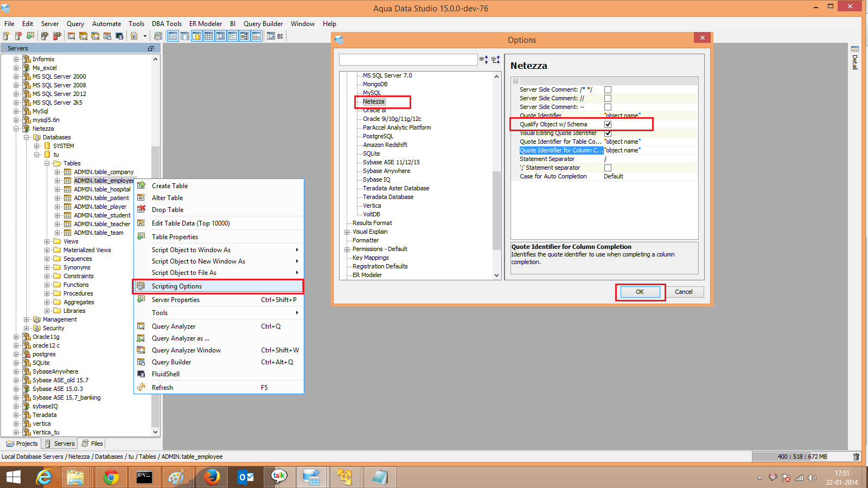
Task: Click the Query Builder icon in the context menu
Action: [141, 362]
